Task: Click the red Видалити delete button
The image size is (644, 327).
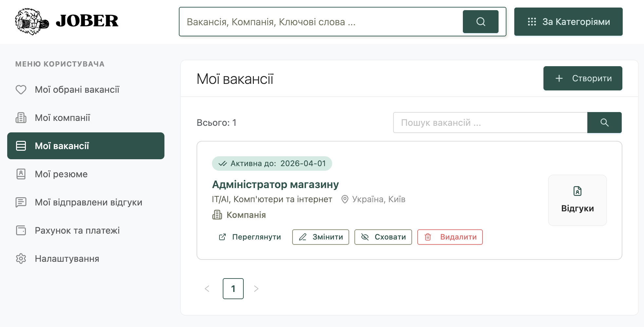Action: click(450, 237)
